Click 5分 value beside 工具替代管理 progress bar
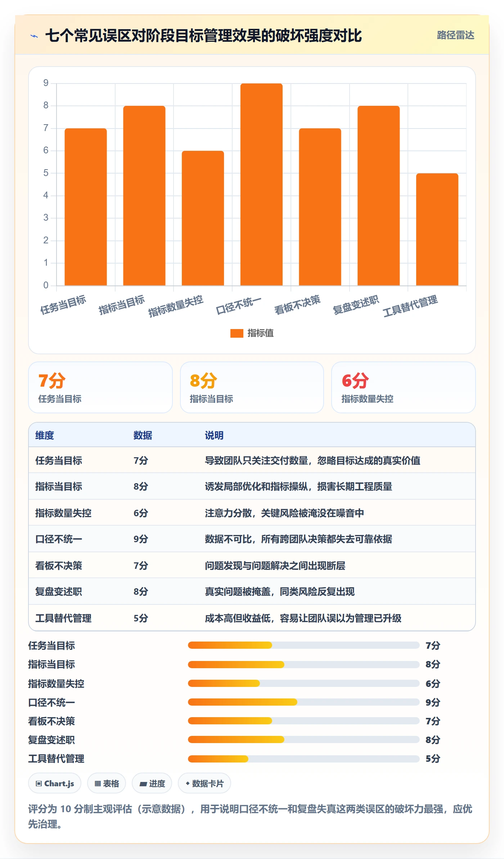This screenshot has height=859, width=504. click(433, 759)
